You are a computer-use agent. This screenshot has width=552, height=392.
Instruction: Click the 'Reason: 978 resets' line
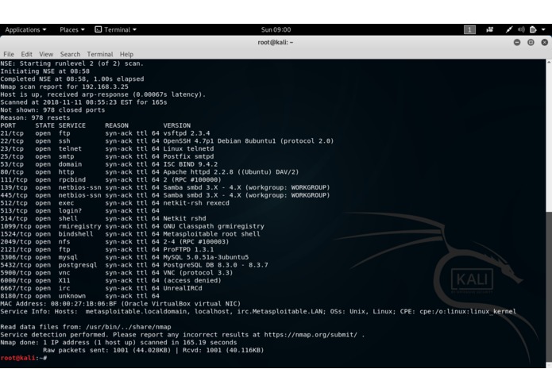[x=35, y=117]
